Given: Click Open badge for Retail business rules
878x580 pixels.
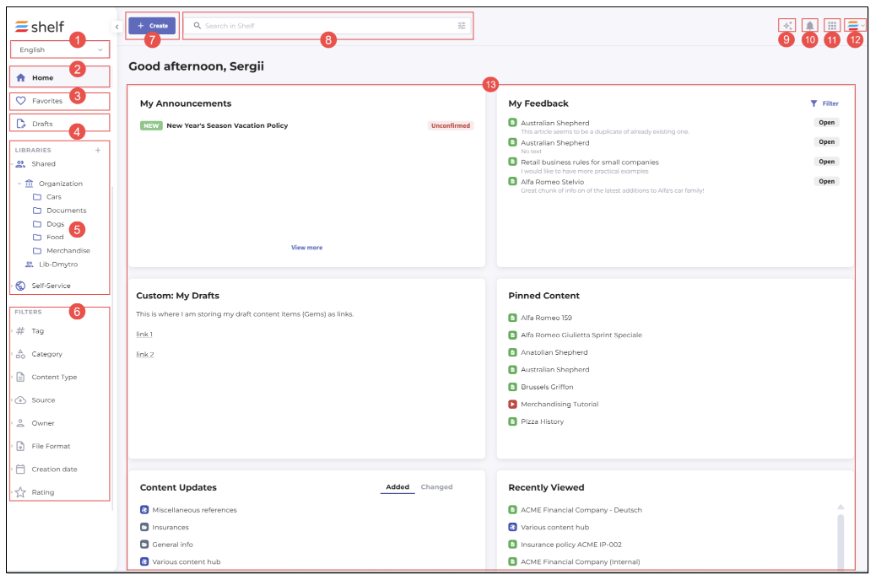Looking at the screenshot, I should [x=826, y=162].
